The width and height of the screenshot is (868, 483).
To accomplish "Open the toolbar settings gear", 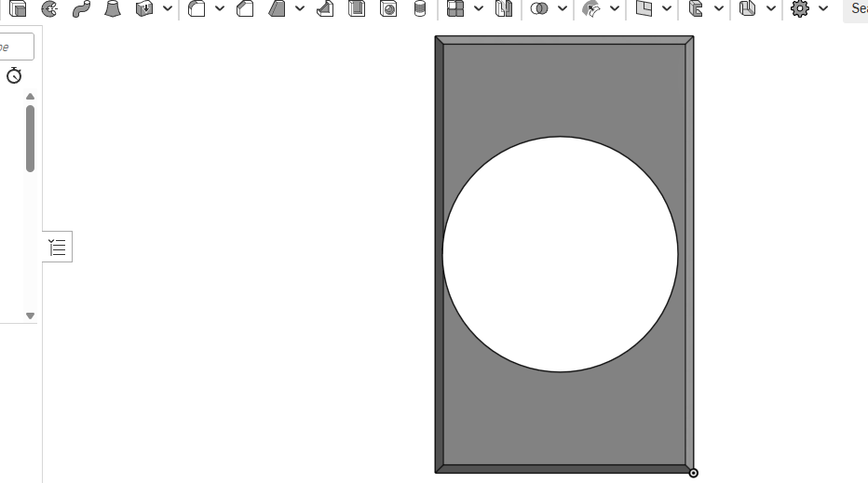I will pos(800,8).
